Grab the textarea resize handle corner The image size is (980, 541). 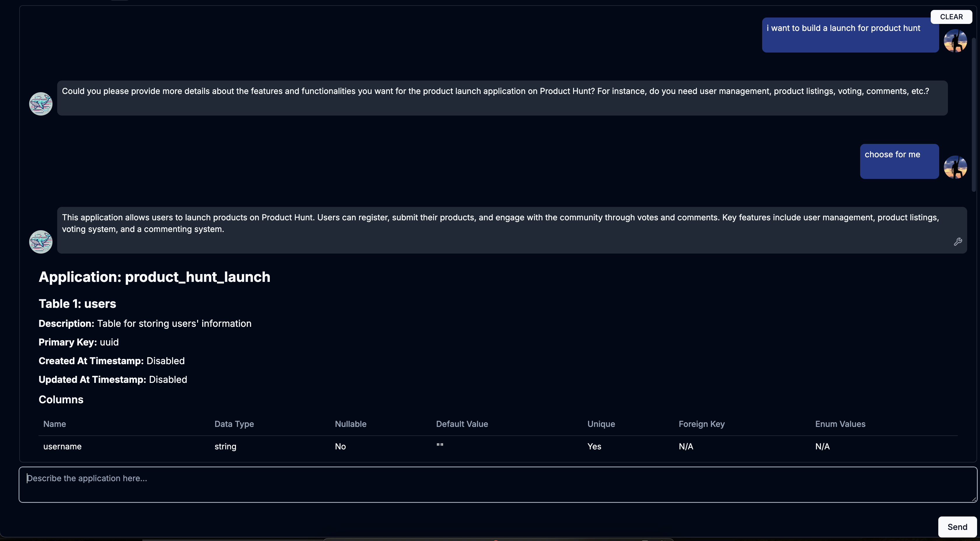tap(974, 499)
